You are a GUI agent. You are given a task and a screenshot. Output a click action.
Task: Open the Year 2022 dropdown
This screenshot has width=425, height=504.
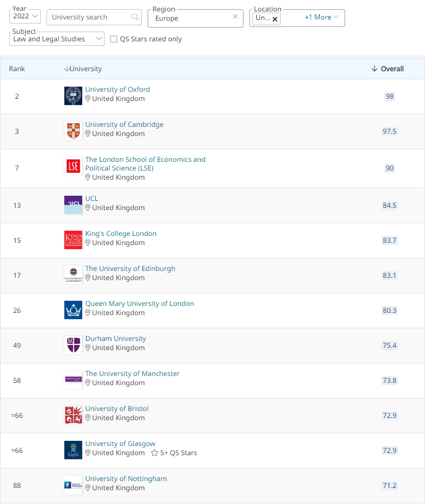pyautogui.click(x=26, y=16)
